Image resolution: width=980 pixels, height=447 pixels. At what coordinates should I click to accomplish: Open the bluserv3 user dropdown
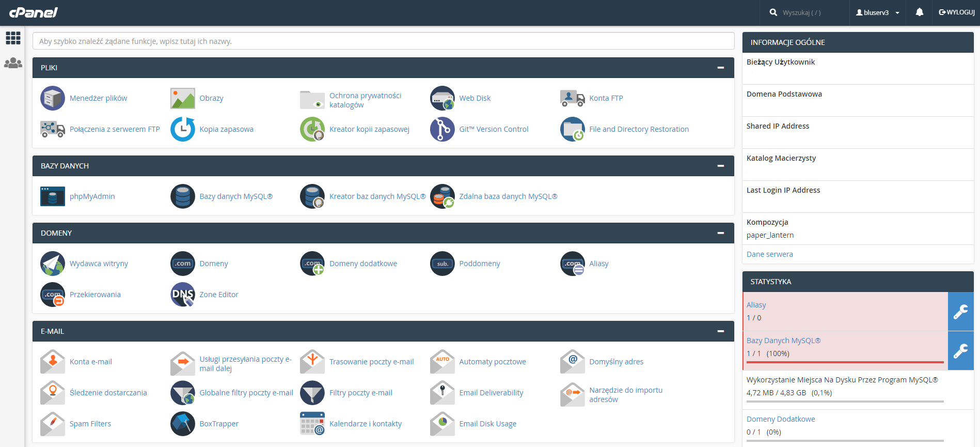[878, 12]
